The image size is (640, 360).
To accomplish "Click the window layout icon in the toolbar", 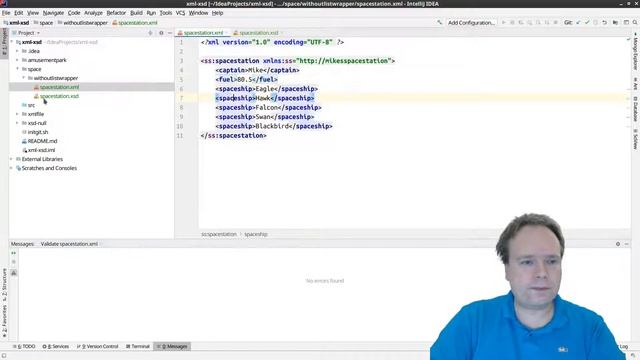I will (x=626, y=22).
